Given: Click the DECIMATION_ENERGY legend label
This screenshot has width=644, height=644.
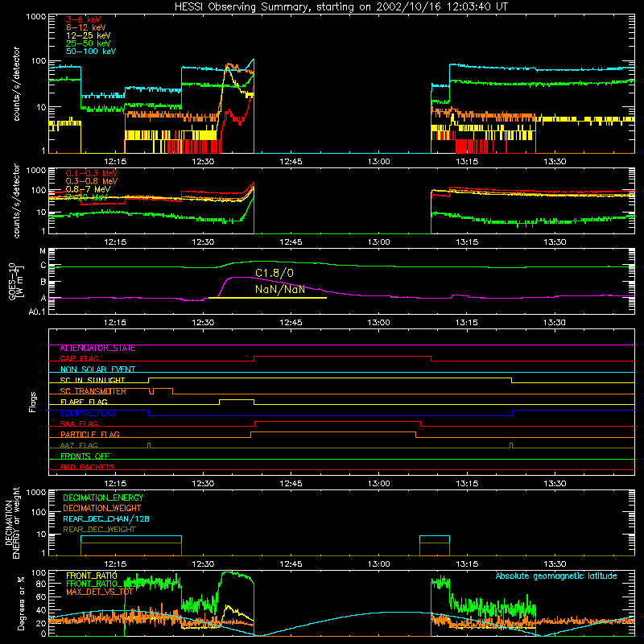Looking at the screenshot, I should coord(103,497).
